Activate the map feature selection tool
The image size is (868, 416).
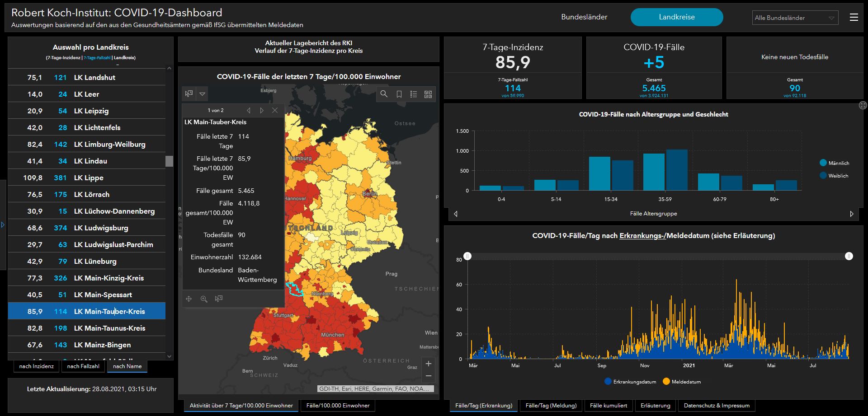tap(189, 93)
